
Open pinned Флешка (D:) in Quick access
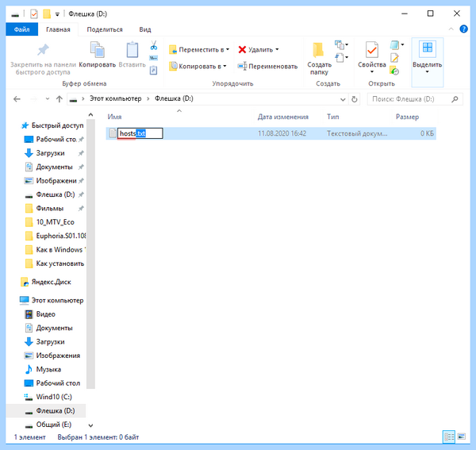tap(53, 194)
